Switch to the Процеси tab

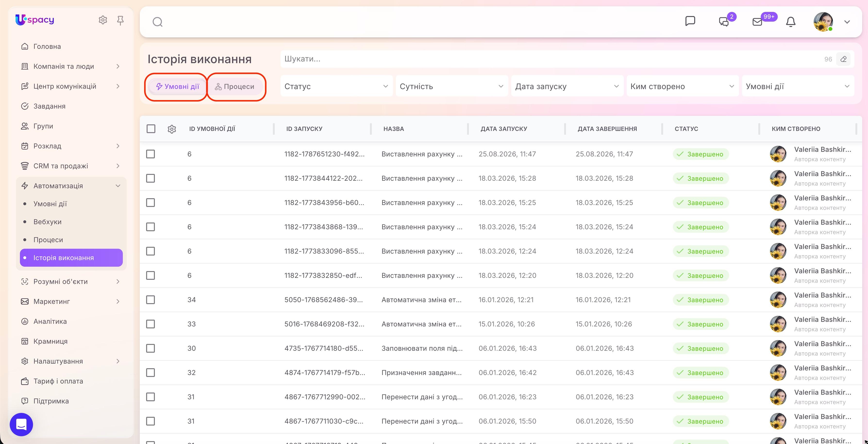pos(235,87)
